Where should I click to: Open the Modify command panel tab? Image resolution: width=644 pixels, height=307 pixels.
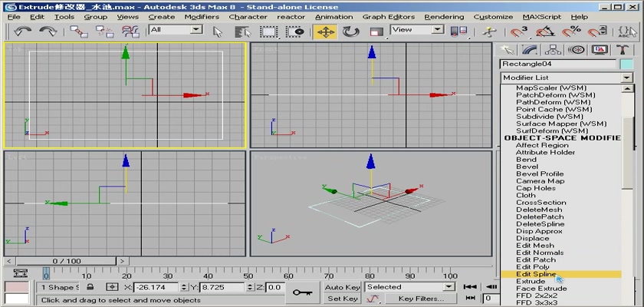point(530,50)
